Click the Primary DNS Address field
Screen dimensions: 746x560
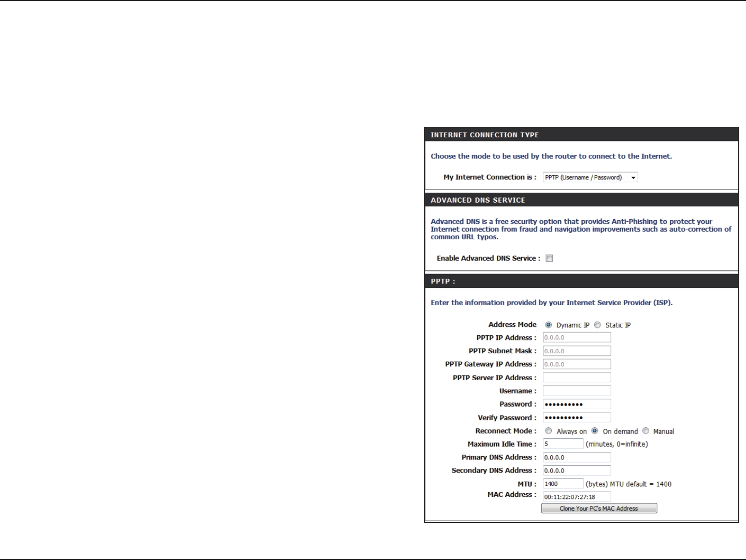(x=577, y=457)
